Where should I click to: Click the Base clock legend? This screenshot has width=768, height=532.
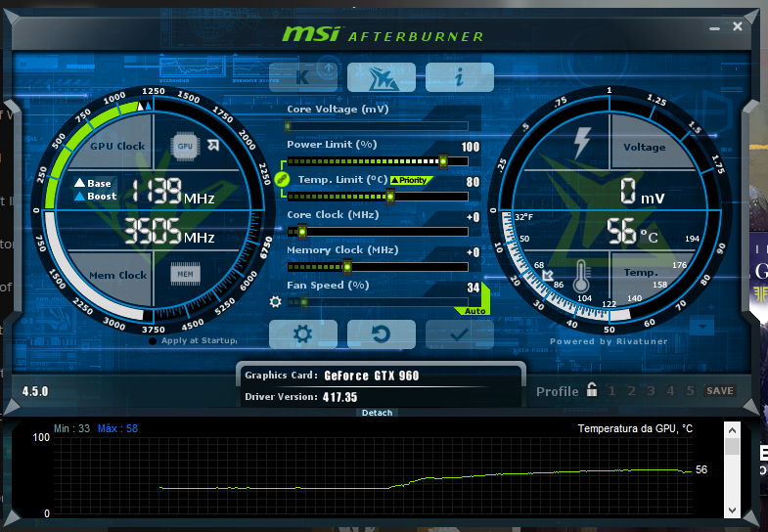click(93, 183)
